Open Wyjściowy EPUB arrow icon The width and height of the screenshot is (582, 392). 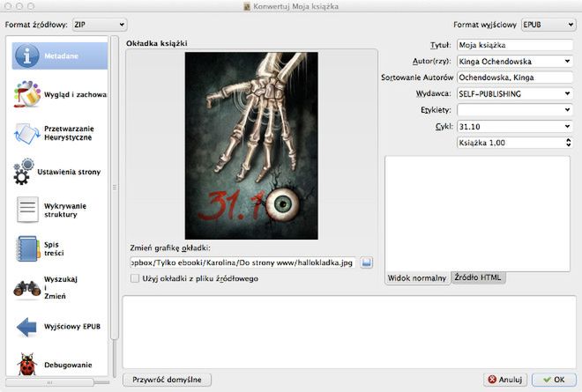click(x=26, y=327)
